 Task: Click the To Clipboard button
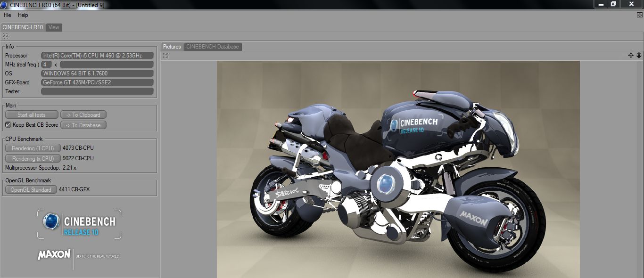pyautogui.click(x=83, y=114)
